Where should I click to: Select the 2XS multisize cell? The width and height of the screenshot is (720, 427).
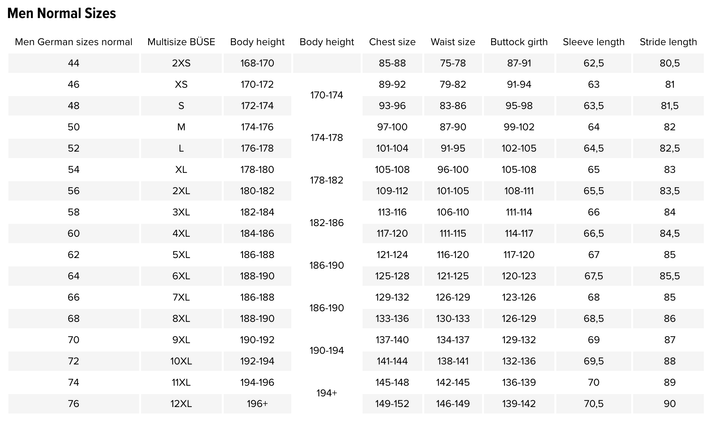tap(181, 64)
